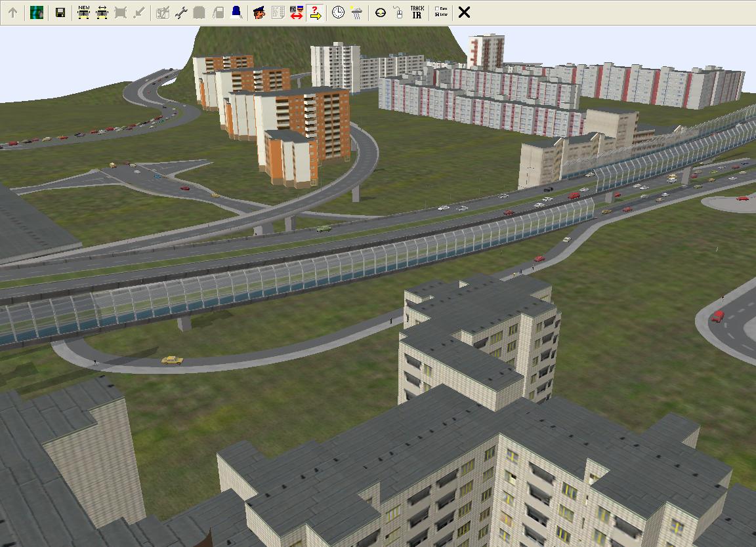Open the clock time settings
This screenshot has width=756, height=547.
pyautogui.click(x=338, y=12)
